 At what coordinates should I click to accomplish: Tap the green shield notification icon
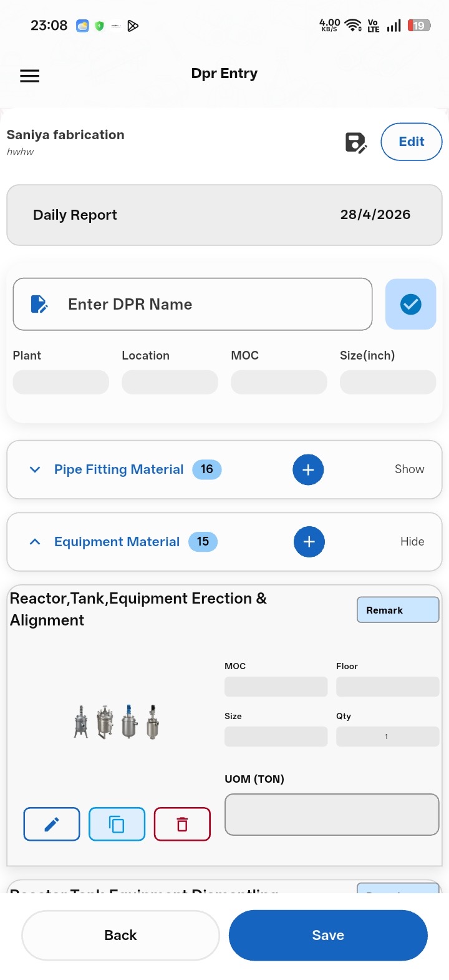pyautogui.click(x=99, y=26)
